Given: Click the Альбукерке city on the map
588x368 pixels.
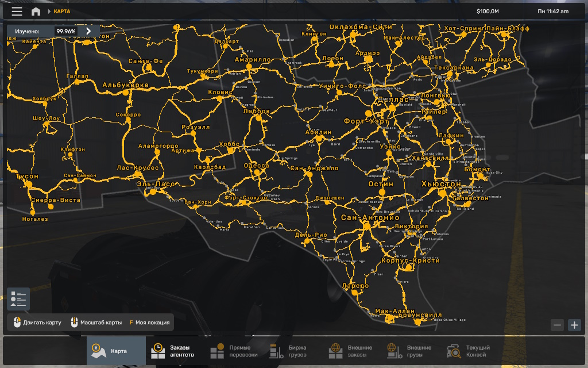Looking at the screenshot, I should tap(125, 92).
